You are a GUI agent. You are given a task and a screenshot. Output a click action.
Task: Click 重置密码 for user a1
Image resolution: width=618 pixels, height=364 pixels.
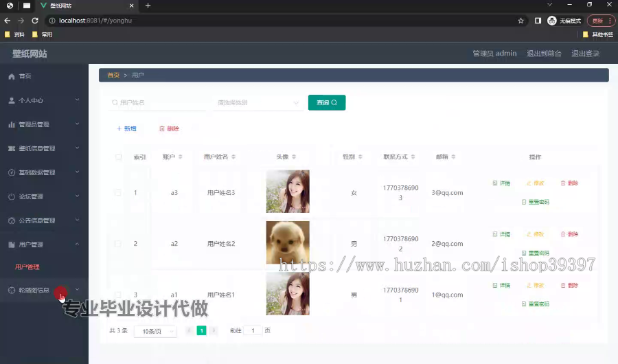tap(535, 304)
